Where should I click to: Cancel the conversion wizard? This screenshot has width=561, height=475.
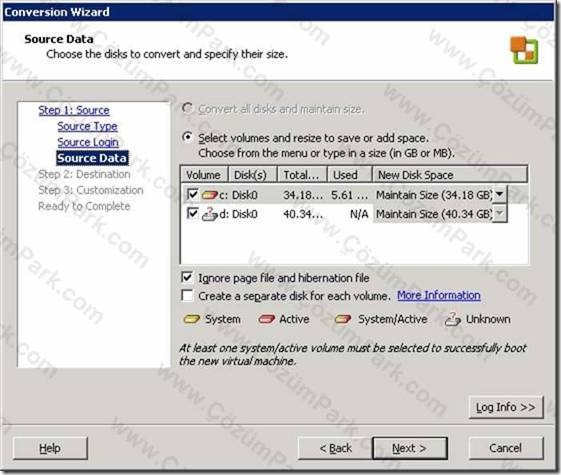506,448
